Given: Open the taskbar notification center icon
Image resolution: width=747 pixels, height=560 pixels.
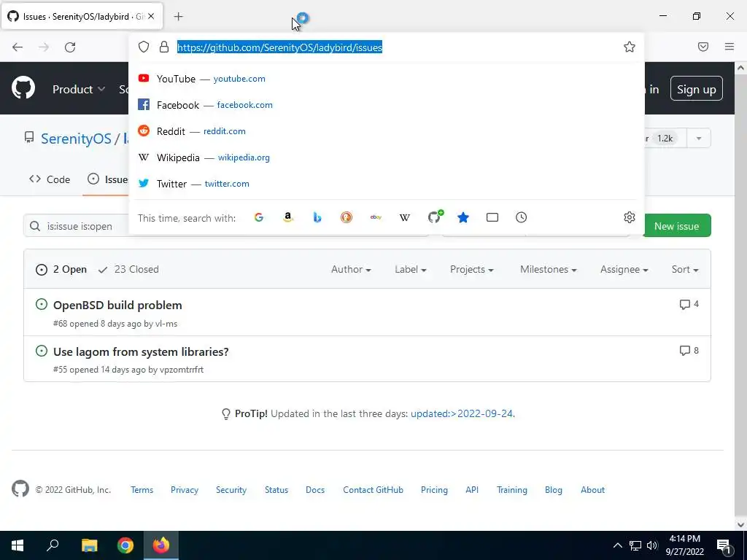Looking at the screenshot, I should point(724,546).
